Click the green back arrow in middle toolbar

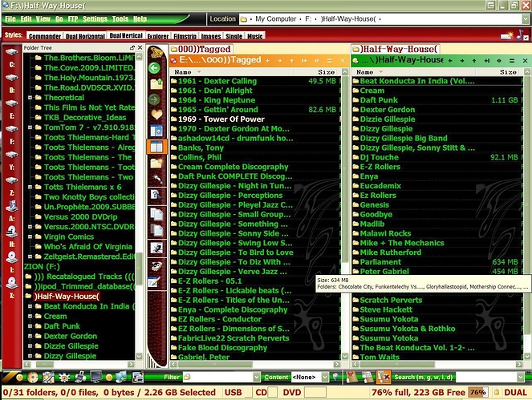154,68
